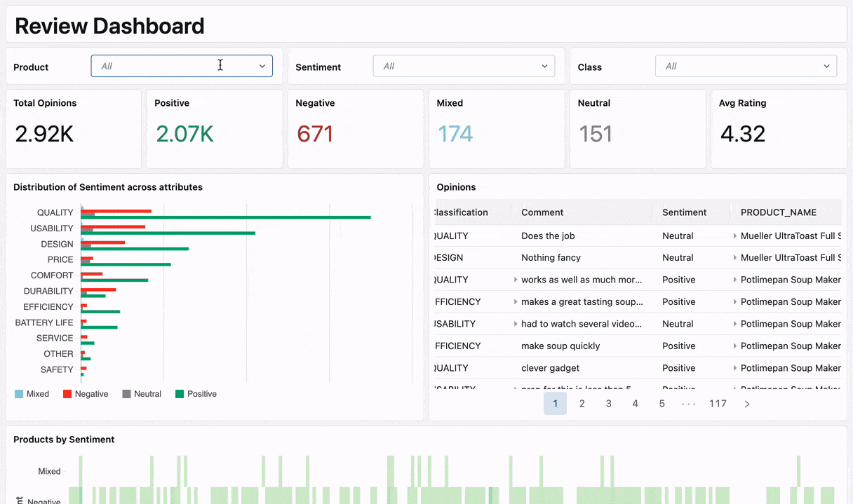Expand the 'works as well as much mor...' comment
This screenshot has height=504, width=853.
click(516, 280)
